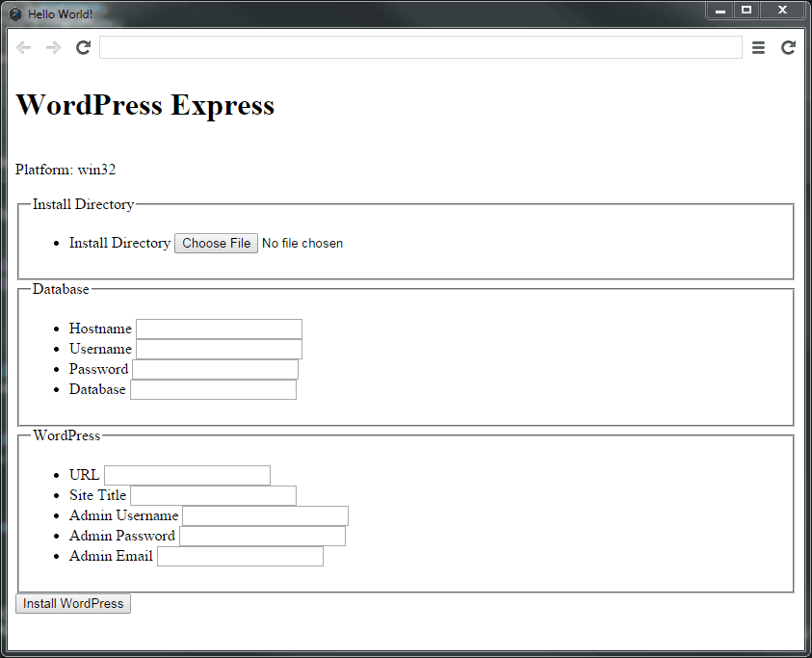Click the app icon in title bar
This screenshot has width=812, height=658.
click(x=15, y=14)
